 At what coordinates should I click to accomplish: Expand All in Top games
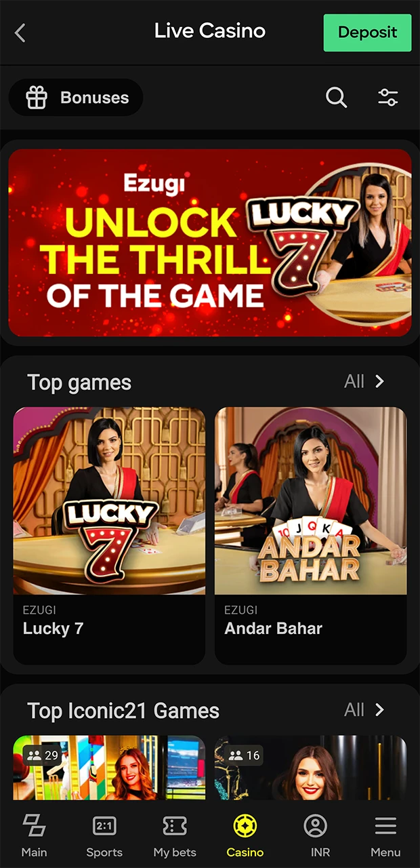[x=354, y=381]
